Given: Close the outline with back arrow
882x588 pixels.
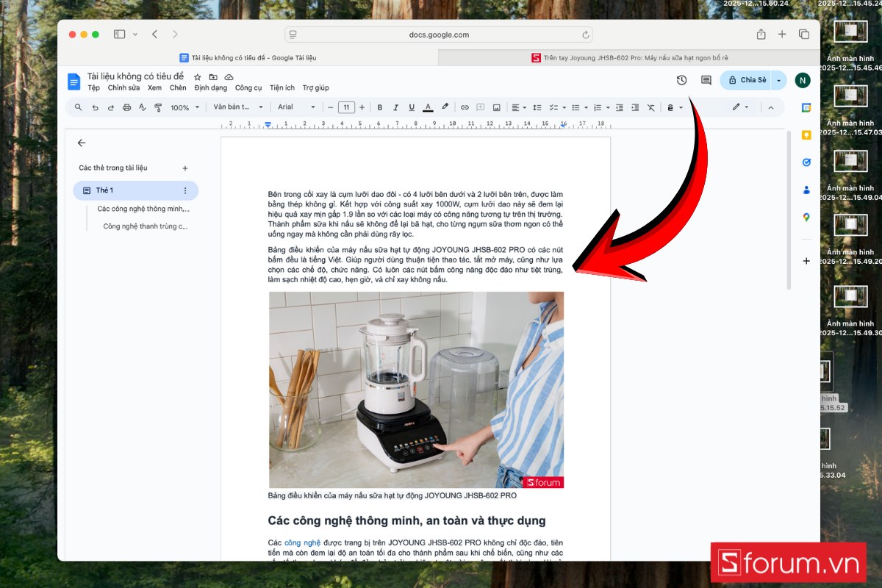Looking at the screenshot, I should pyautogui.click(x=82, y=143).
